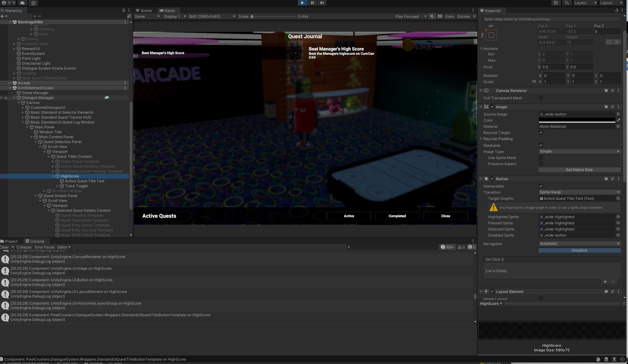This screenshot has height=364, width=628.
Task: Click the raw edit mode R button
Action: tap(617, 42)
